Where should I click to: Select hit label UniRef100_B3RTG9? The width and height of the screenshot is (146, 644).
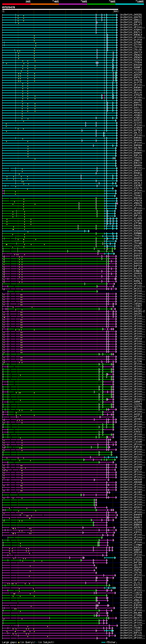click(x=131, y=608)
